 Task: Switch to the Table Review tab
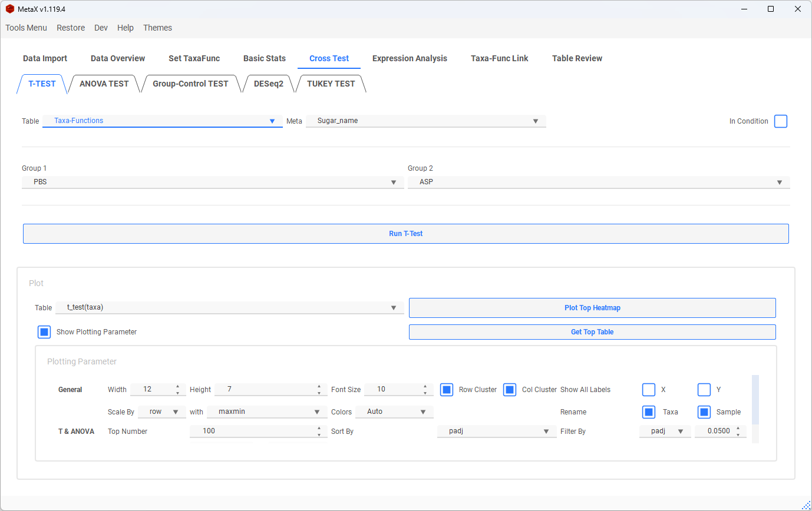coord(577,58)
